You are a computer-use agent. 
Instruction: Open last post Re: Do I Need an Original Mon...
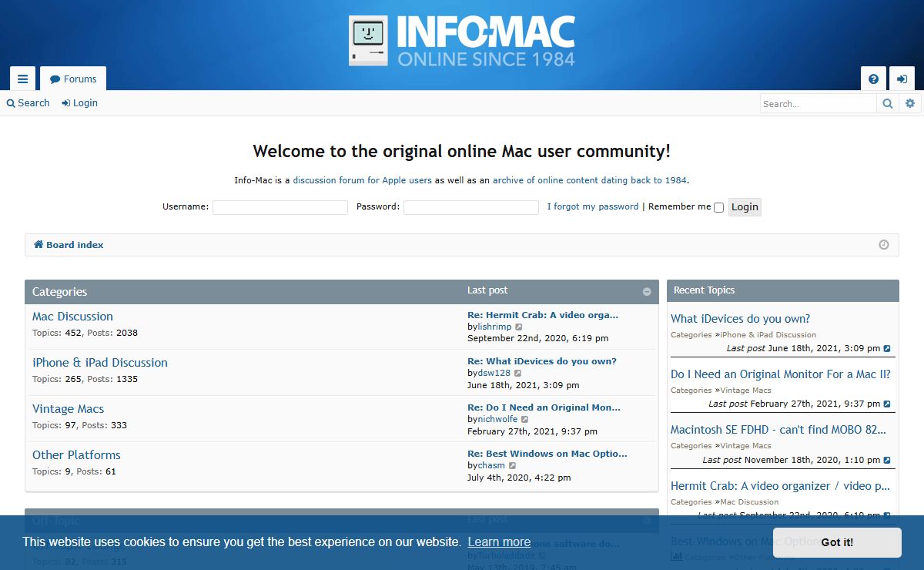pos(544,407)
